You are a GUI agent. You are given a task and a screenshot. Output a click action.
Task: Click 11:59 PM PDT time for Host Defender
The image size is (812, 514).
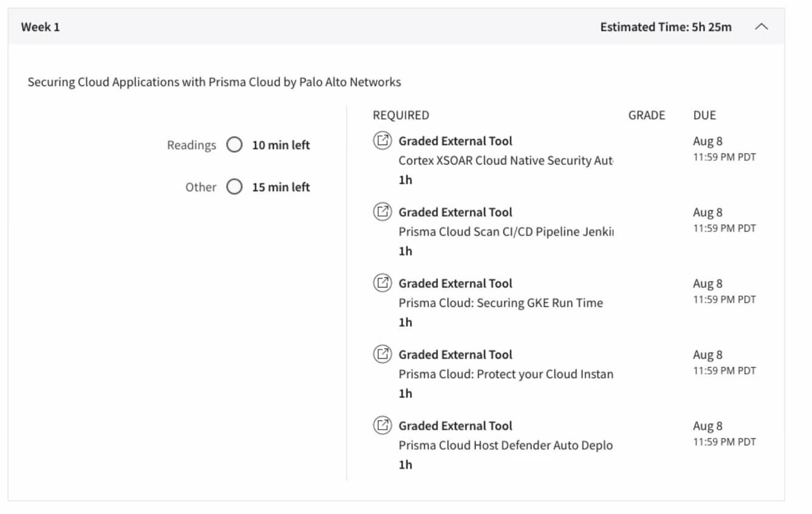(x=724, y=442)
